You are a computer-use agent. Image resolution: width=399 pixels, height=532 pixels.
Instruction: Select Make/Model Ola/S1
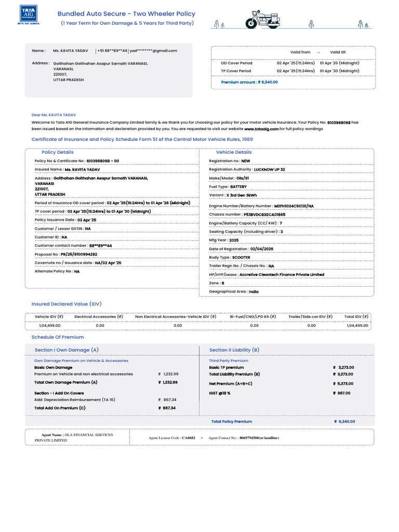[229, 178]
